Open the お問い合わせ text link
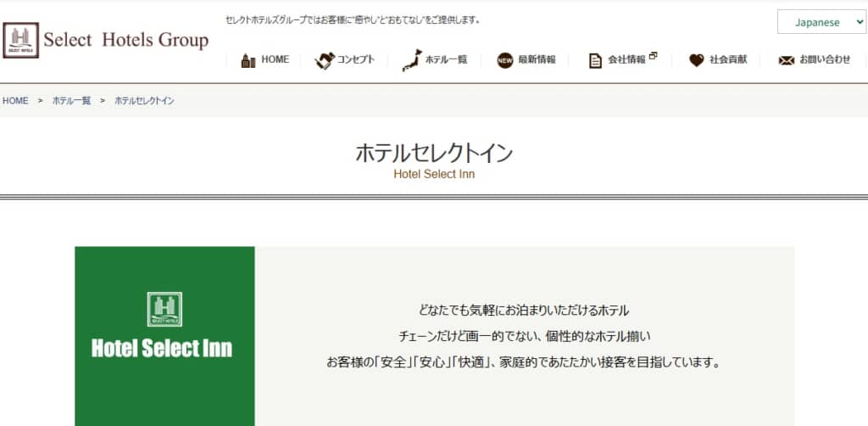This screenshot has width=868, height=426. [x=824, y=60]
